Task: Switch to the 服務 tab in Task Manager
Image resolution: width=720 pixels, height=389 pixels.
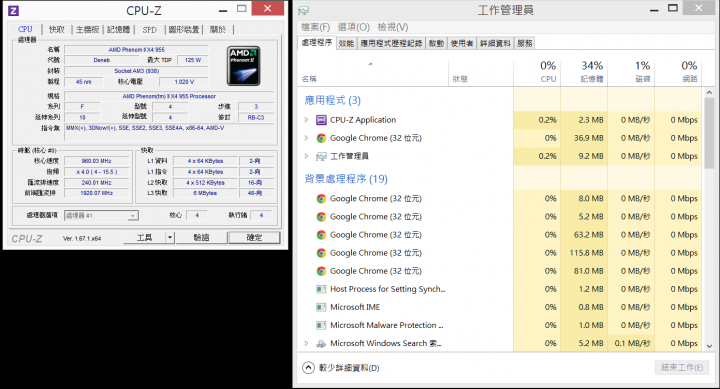Action: click(x=524, y=43)
